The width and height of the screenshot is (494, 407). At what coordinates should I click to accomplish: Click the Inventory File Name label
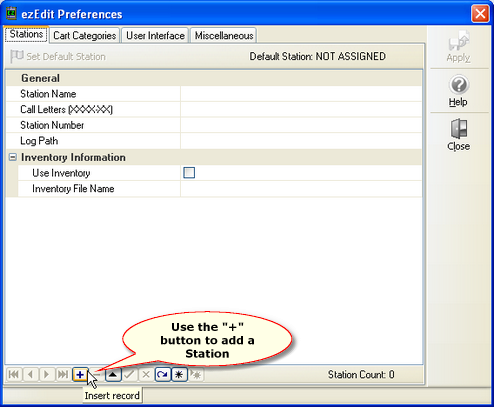[x=73, y=189]
